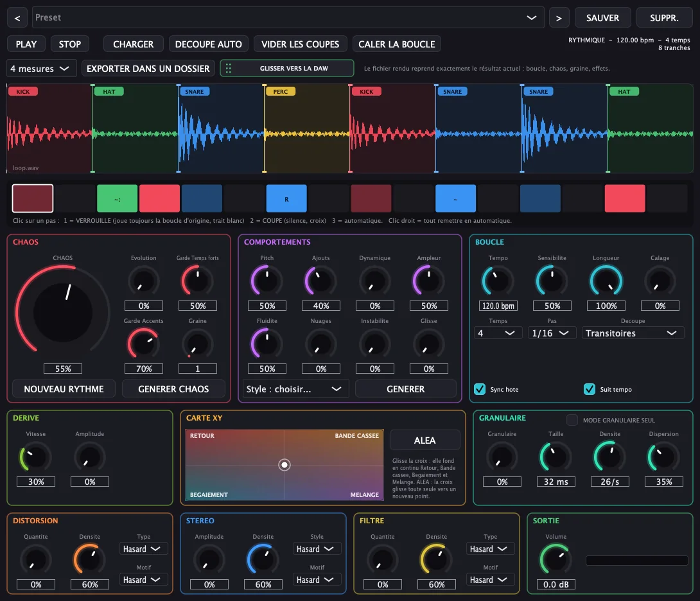Click the second KICK slice label
The width and height of the screenshot is (700, 601).
tap(366, 92)
